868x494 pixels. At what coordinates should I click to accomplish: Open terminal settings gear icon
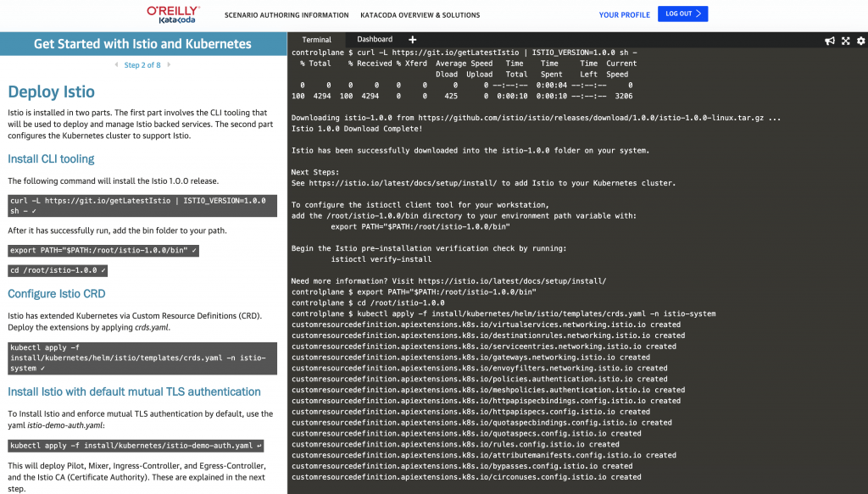click(861, 41)
